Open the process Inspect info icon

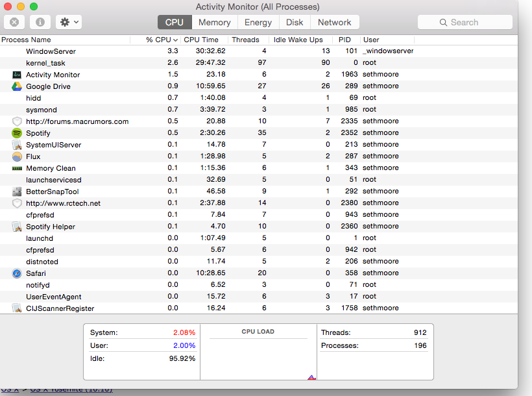click(x=40, y=22)
